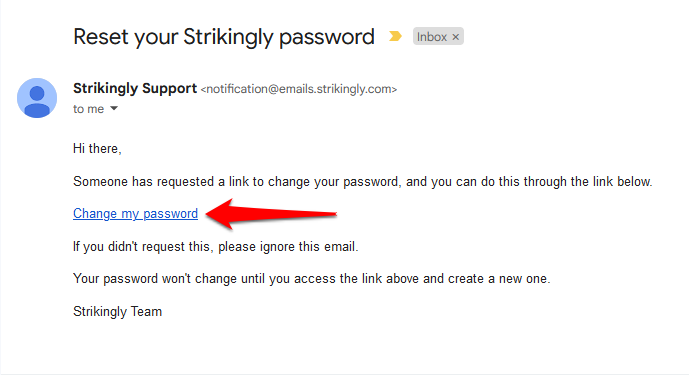Click the red arrow annotation graphic
This screenshot has width=689, height=375.
pos(271,214)
